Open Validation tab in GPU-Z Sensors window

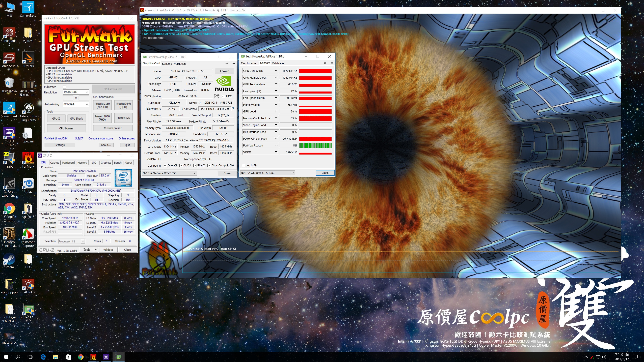[x=278, y=63]
